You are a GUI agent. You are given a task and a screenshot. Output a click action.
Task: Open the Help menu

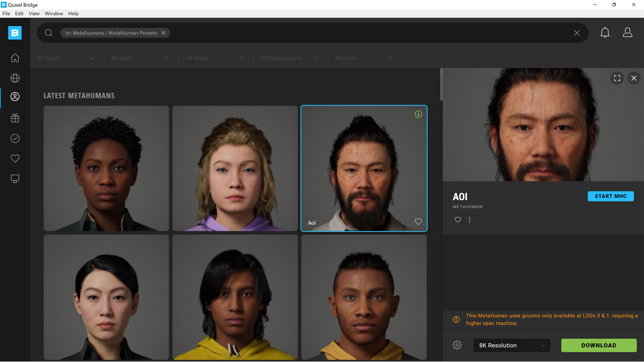73,13
